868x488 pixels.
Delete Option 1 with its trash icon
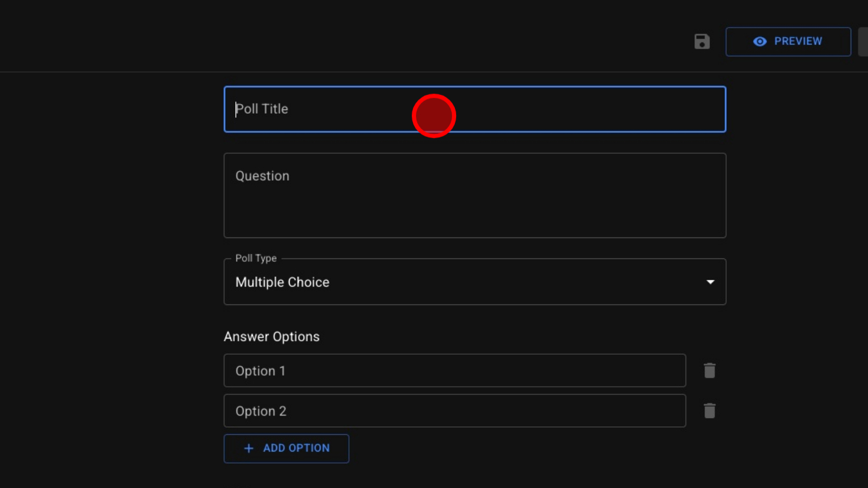(x=709, y=371)
